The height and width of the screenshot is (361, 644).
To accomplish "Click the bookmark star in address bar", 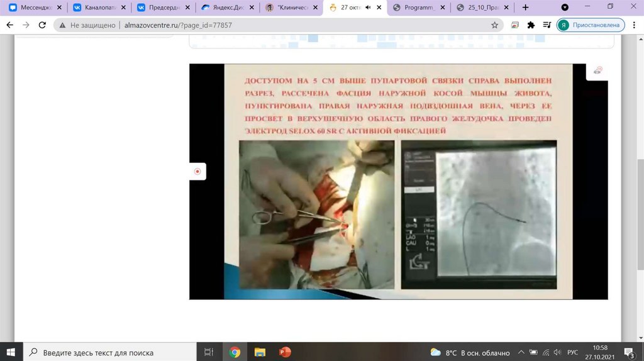I will 494,25.
